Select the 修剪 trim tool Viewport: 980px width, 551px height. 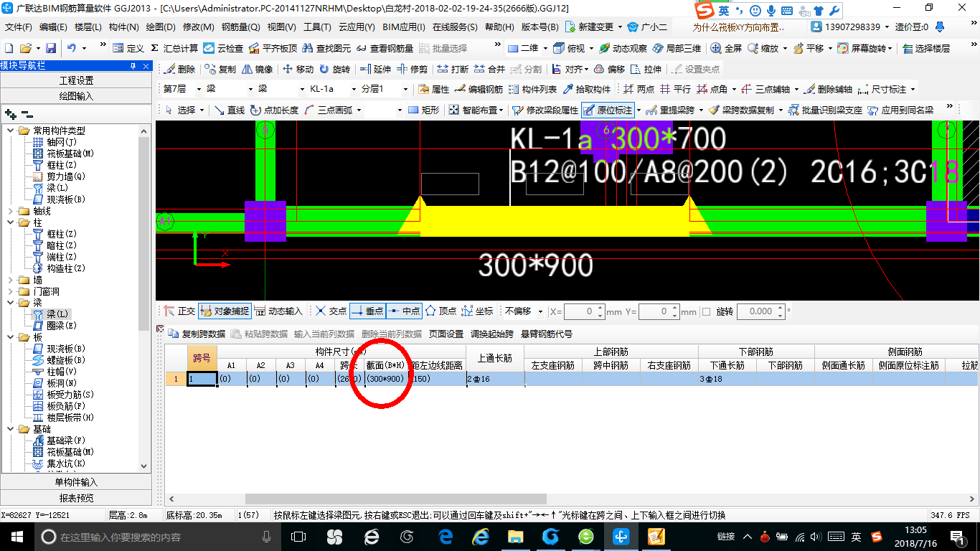tap(413, 70)
